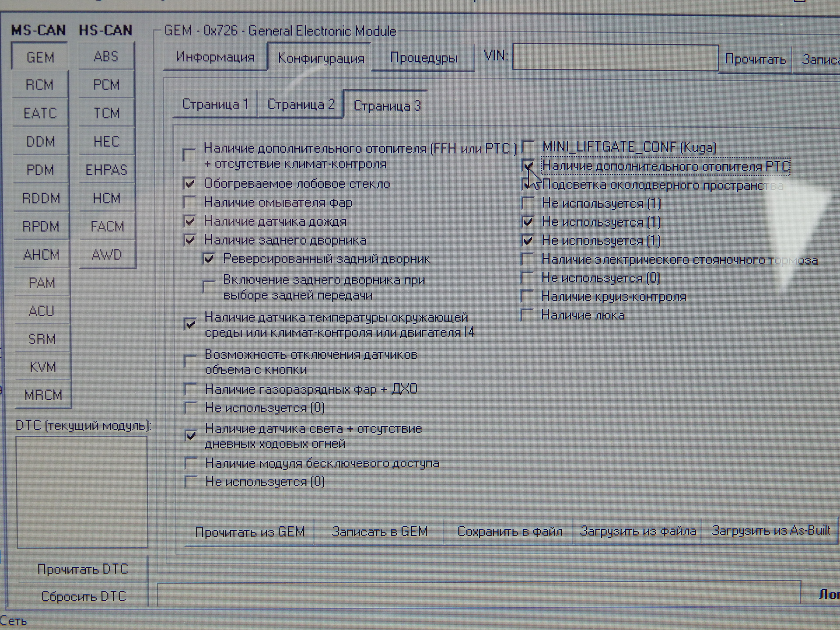Open the HEC module
Image resolution: width=840 pixels, height=630 pixels.
(106, 142)
